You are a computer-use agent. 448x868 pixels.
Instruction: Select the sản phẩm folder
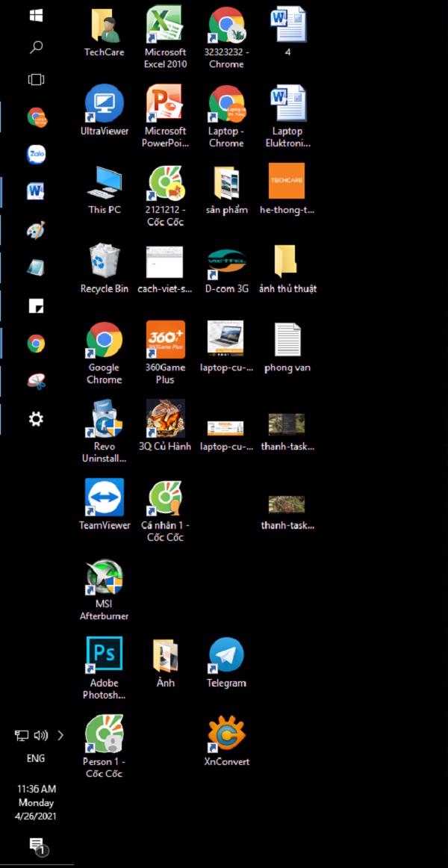coord(226,190)
